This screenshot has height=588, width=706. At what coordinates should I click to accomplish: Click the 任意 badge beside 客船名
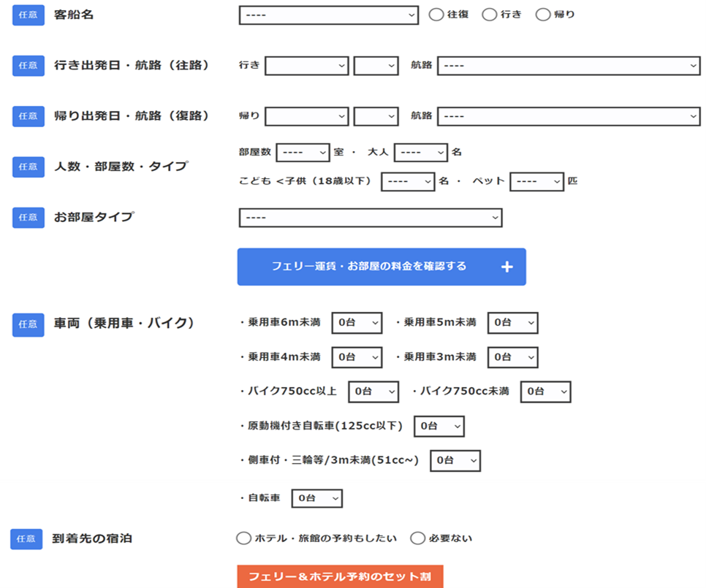point(29,15)
